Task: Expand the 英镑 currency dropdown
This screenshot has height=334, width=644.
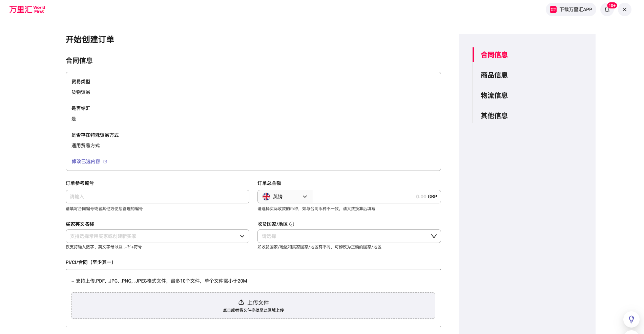Action: 305,197
